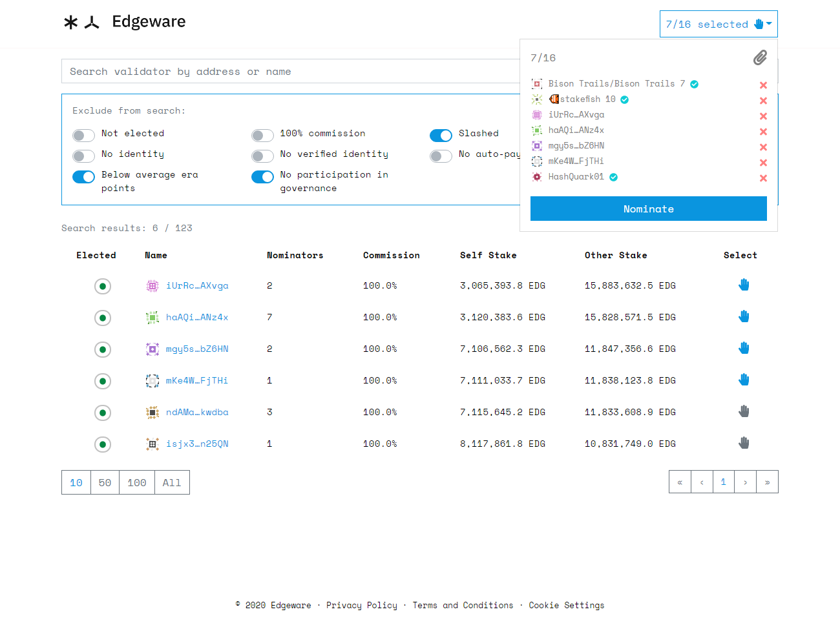Click identicon of isjx3…n25QN
This screenshot has width=840, height=625.
coord(152,444)
